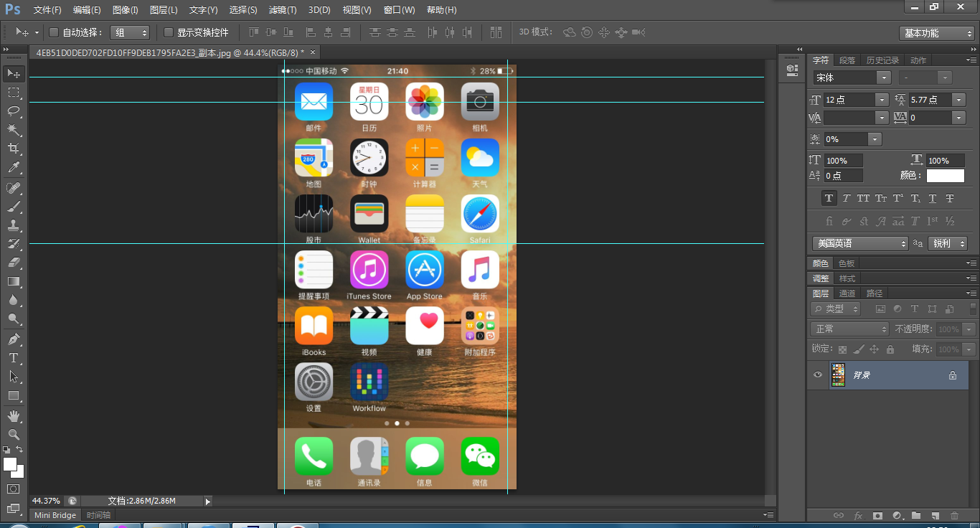Select the Eyedropper tool
The width and height of the screenshot is (980, 528).
(x=14, y=167)
